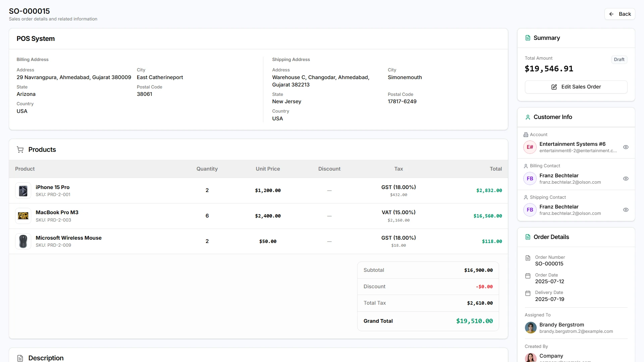The height and width of the screenshot is (362, 644).
Task: Click the VAT (15.00%) tax label
Action: click(398, 213)
